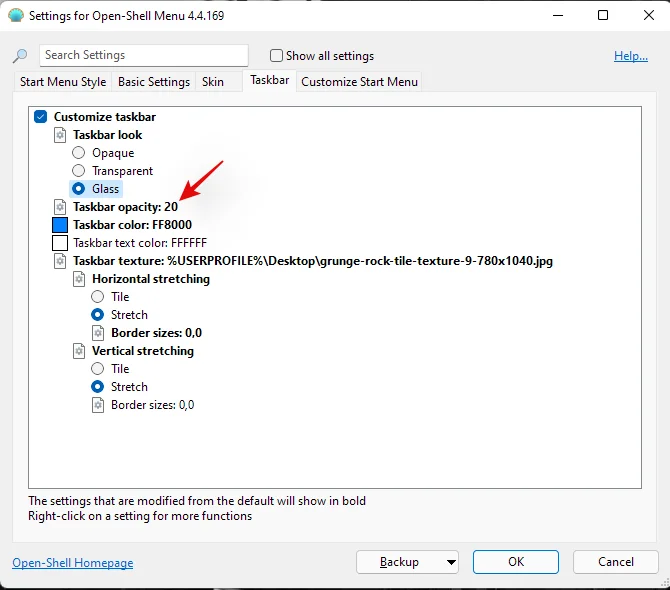This screenshot has width=670, height=590.
Task: Choose Tile under Horizontal stretching
Action: (x=97, y=296)
